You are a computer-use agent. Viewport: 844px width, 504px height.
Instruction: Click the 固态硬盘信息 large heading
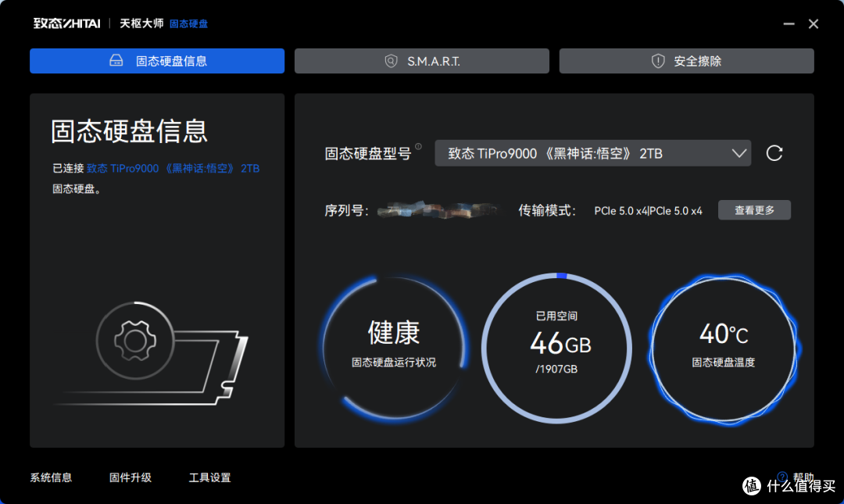click(129, 131)
